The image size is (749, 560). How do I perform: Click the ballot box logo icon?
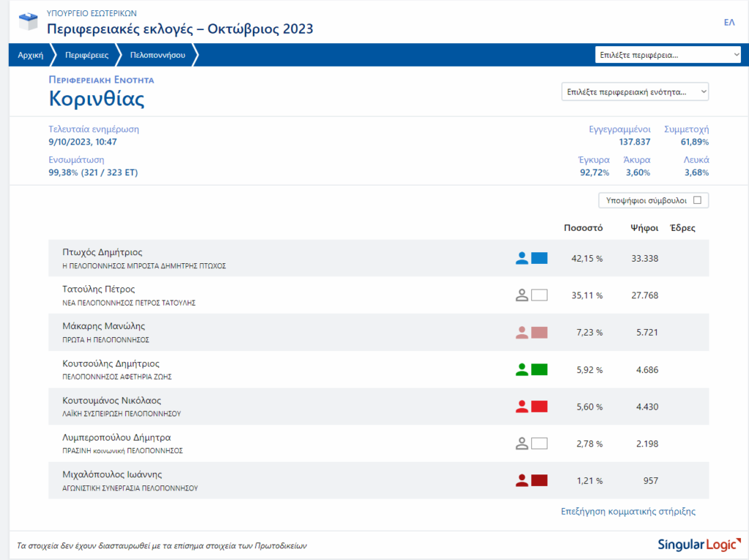click(x=28, y=22)
